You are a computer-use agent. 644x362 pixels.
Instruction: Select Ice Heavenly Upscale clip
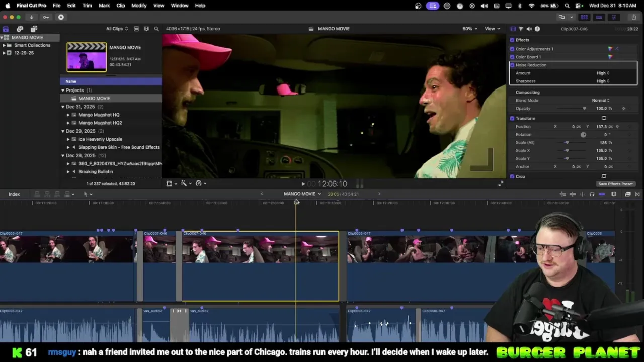[100, 139]
